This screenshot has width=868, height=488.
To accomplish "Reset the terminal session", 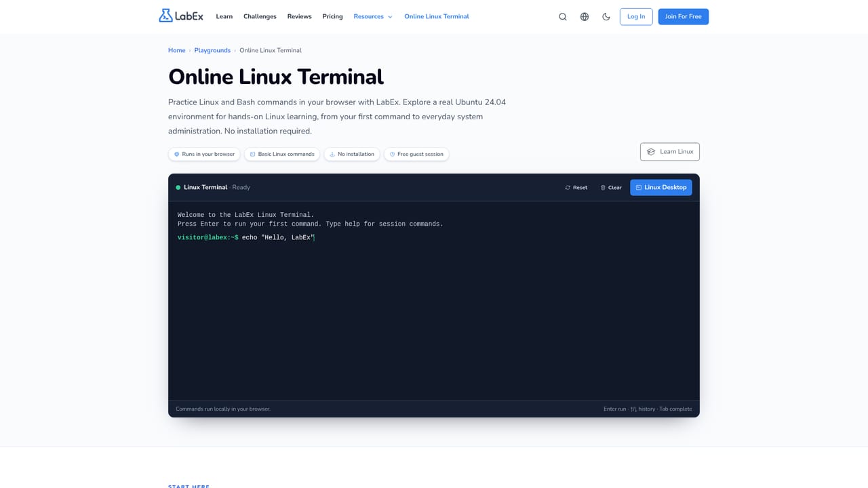I will coord(576,187).
